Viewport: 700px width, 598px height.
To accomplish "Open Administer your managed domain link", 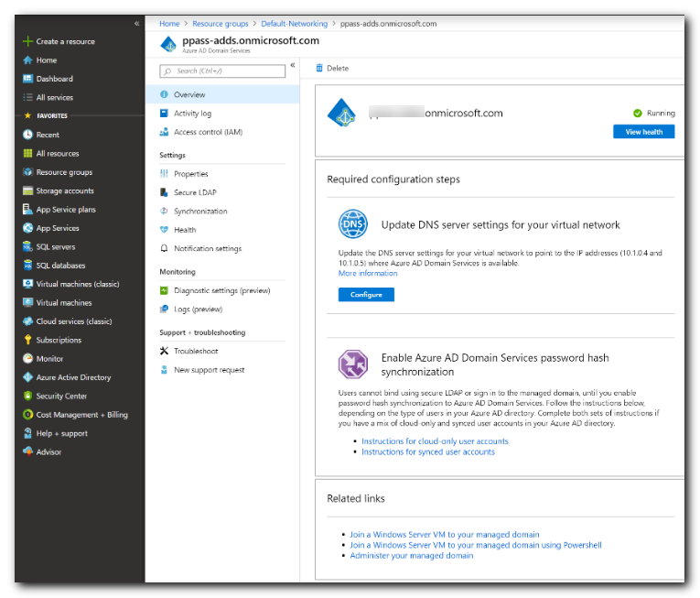I will click(412, 556).
